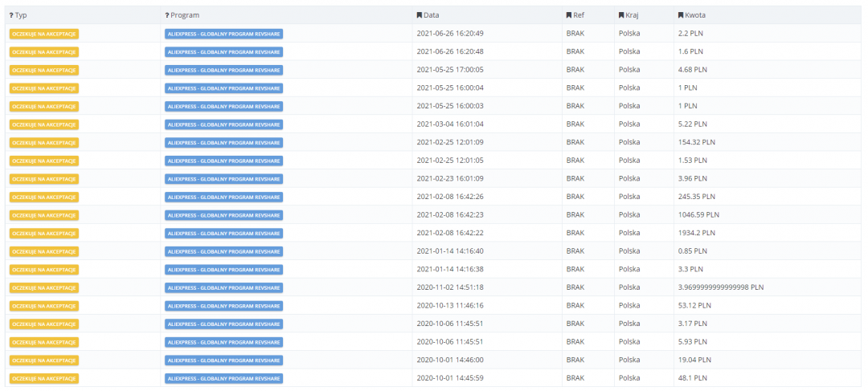Click the bookmark icon next to Data header
Screen dimensions: 868x391
(419, 15)
